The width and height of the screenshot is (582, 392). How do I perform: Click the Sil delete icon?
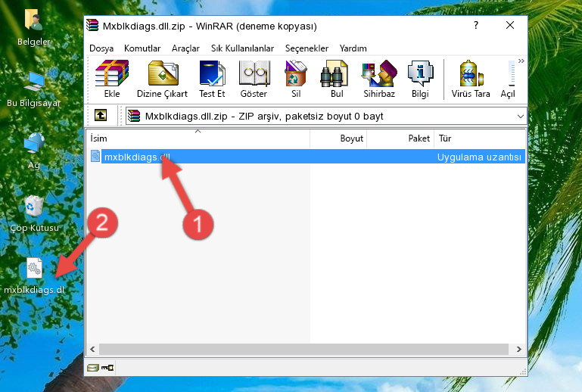pyautogui.click(x=296, y=79)
